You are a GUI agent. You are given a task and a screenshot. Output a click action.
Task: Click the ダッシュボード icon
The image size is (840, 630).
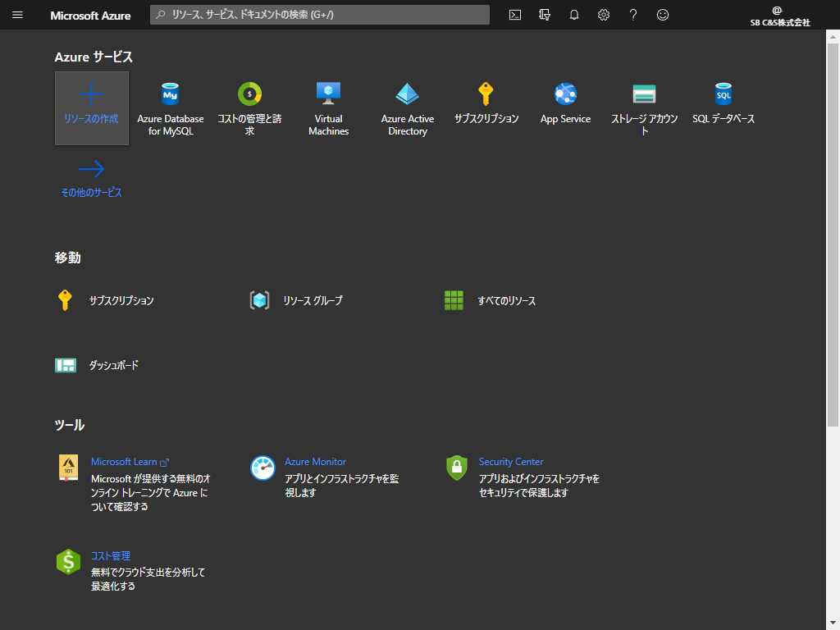66,365
